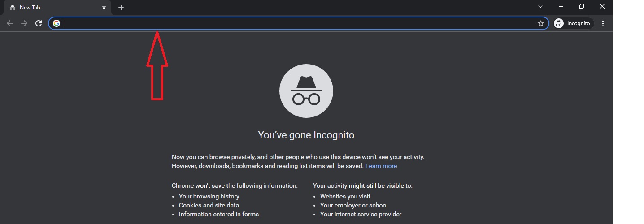Focus the address bar input field
The image size is (644, 224).
[296, 23]
